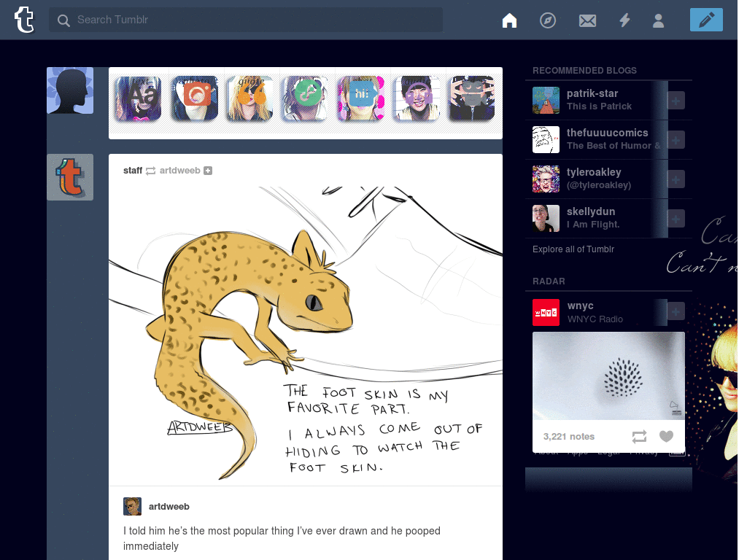Click the Tumblr logo in header
Image resolution: width=747 pixels, height=560 pixels.
tap(24, 20)
